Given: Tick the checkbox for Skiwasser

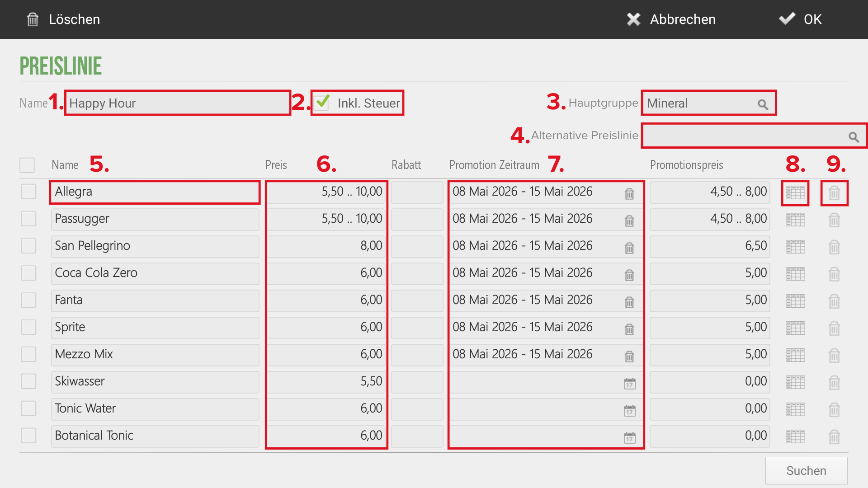Looking at the screenshot, I should [28, 381].
